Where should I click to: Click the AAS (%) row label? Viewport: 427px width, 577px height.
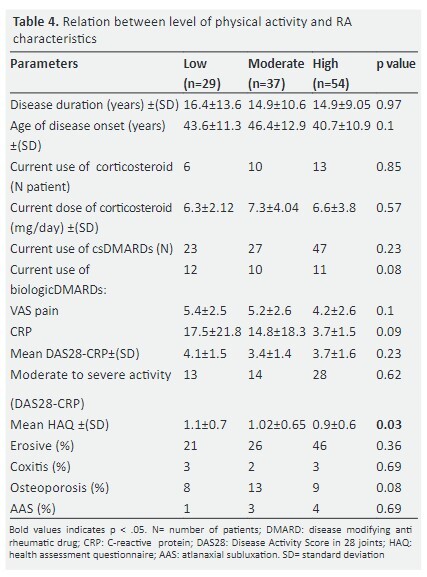click(x=33, y=509)
